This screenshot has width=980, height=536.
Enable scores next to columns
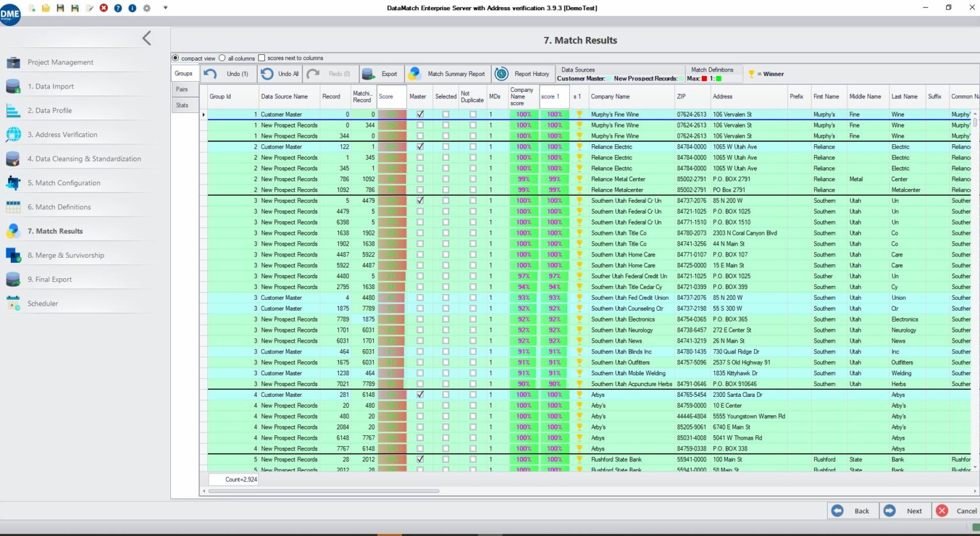tap(262, 57)
